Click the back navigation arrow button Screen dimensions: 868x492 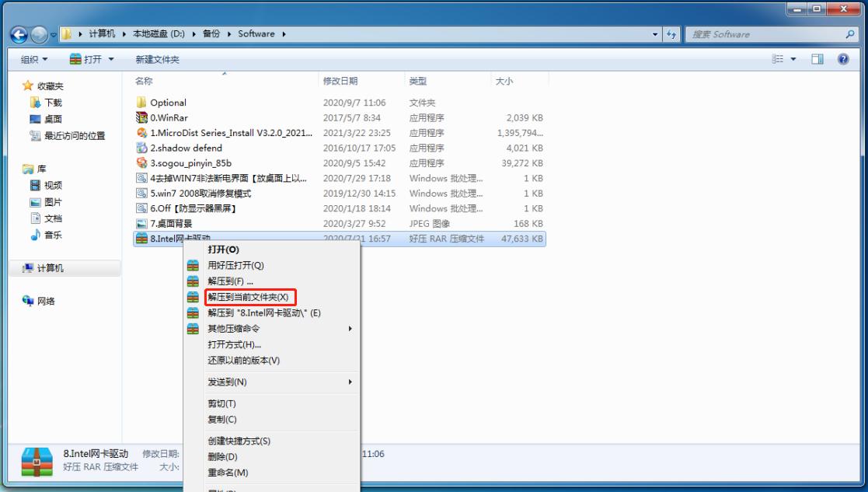(19, 34)
